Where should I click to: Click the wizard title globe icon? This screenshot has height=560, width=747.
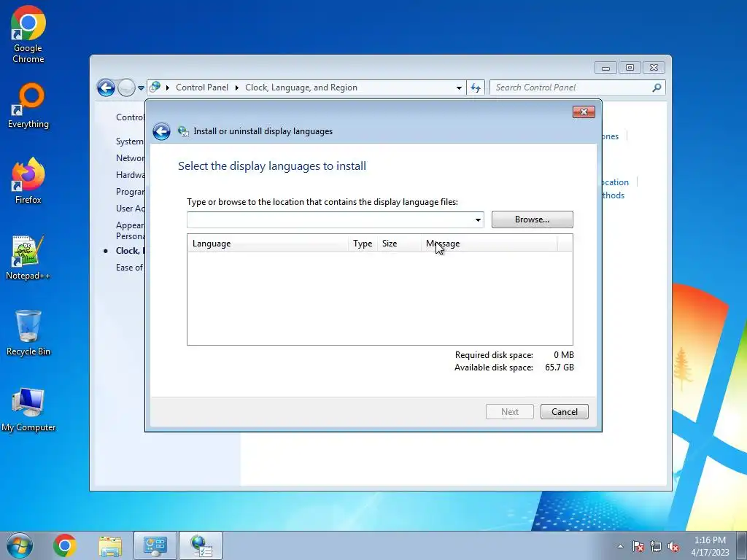183,131
